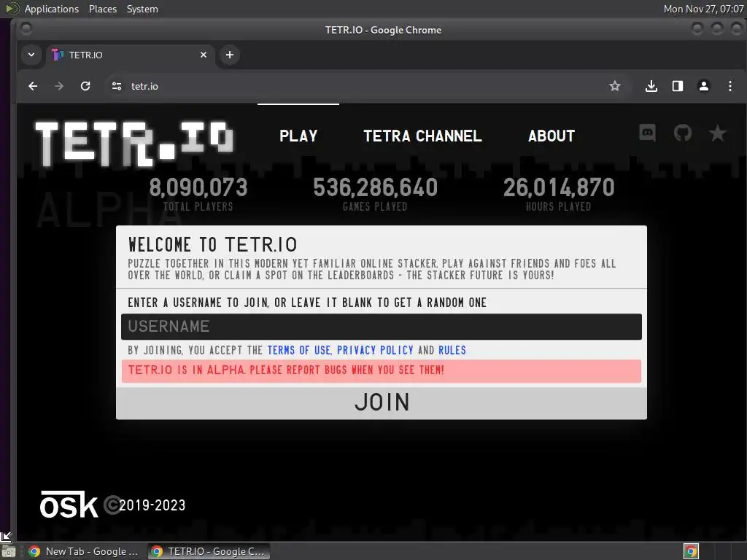Image resolution: width=747 pixels, height=560 pixels.
Task: Open a new Chrome tab
Action: point(230,55)
